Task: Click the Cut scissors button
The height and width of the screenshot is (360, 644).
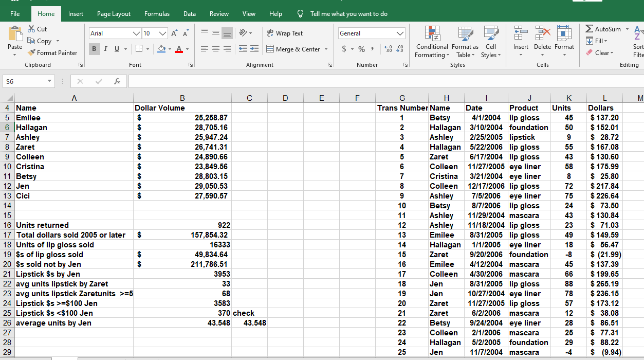Action: 37,29
